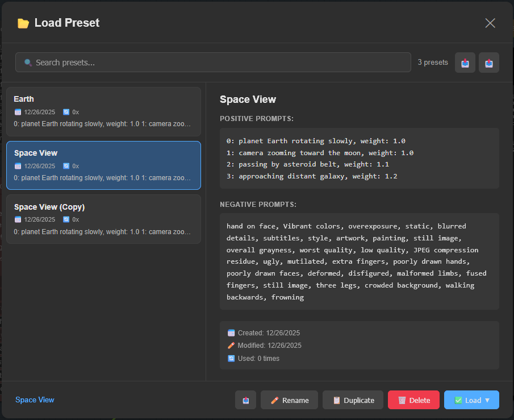This screenshot has width=514, height=420.
Task: Click the "Used: 0 times" text
Action: [x=258, y=358]
